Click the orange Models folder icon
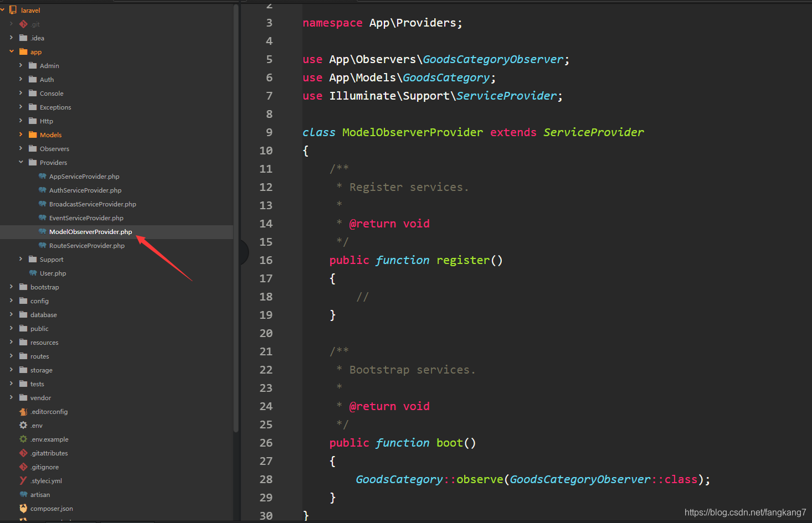 click(x=33, y=134)
